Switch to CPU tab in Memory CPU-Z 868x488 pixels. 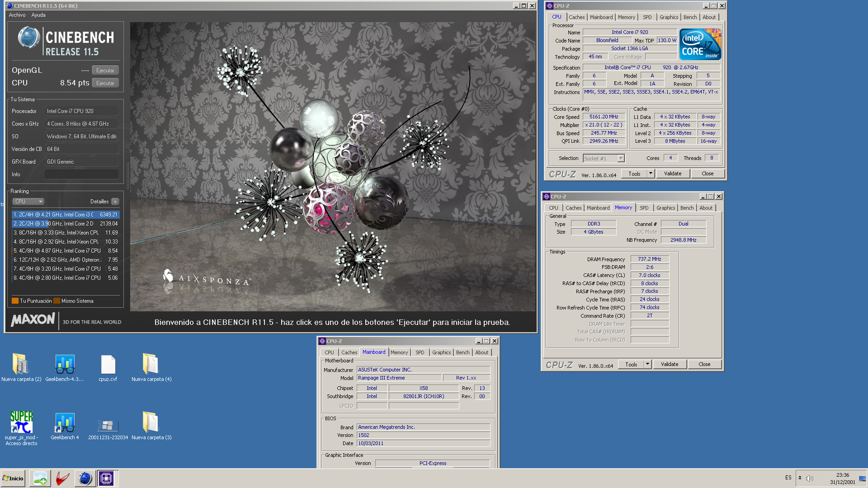pos(553,208)
